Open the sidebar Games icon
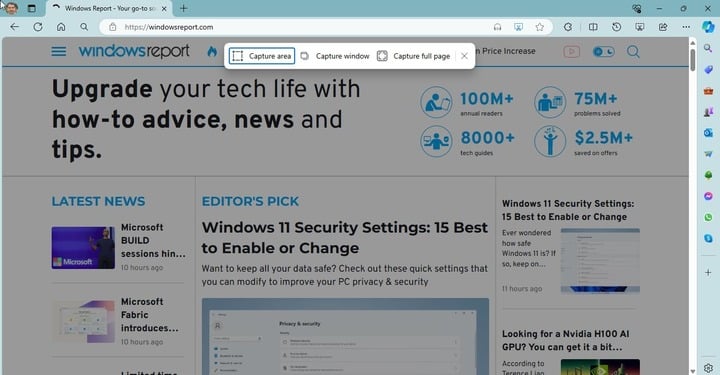 [708, 112]
